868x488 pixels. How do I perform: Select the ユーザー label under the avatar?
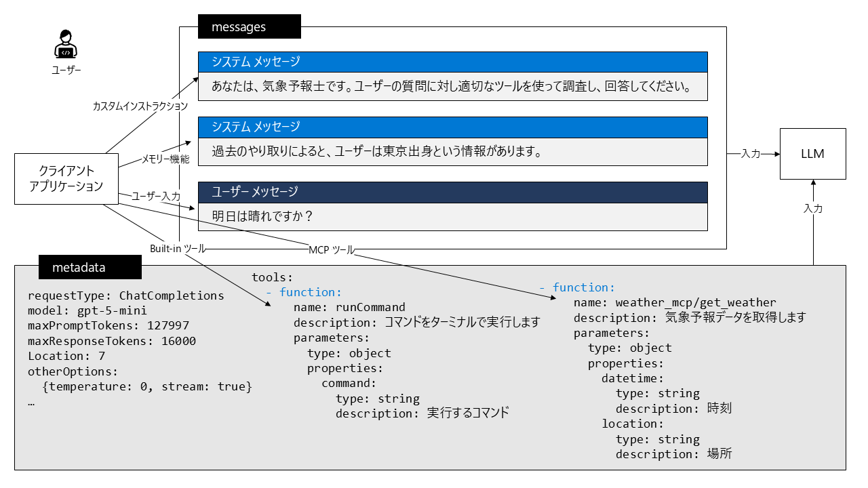coord(66,70)
